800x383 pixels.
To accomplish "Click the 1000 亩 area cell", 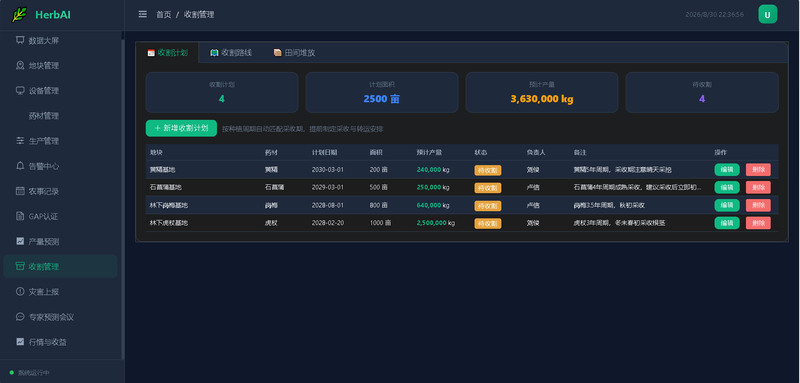I will [x=381, y=223].
